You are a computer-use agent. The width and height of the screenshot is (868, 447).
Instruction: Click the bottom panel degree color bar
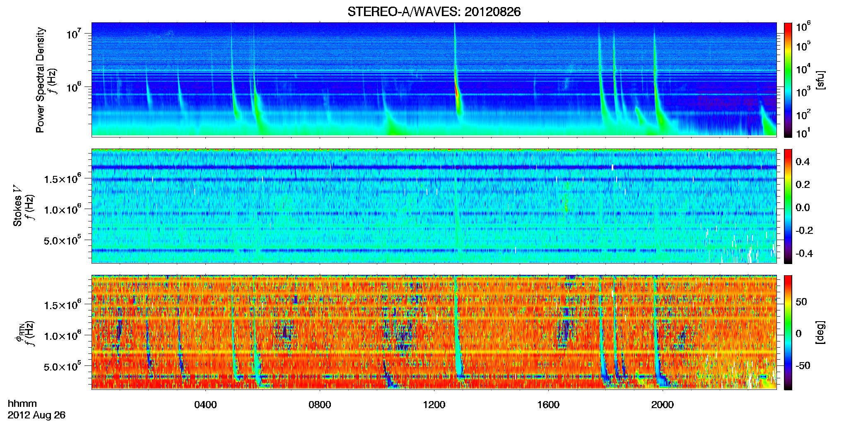point(788,332)
